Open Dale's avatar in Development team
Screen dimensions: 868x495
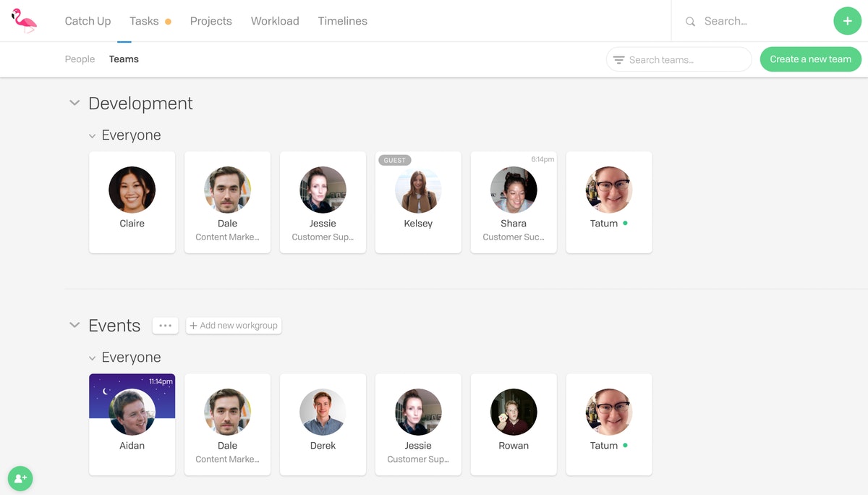coord(227,190)
